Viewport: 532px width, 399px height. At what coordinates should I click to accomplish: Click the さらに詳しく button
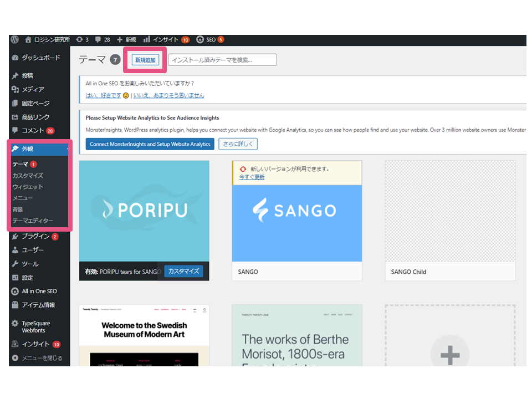[238, 144]
